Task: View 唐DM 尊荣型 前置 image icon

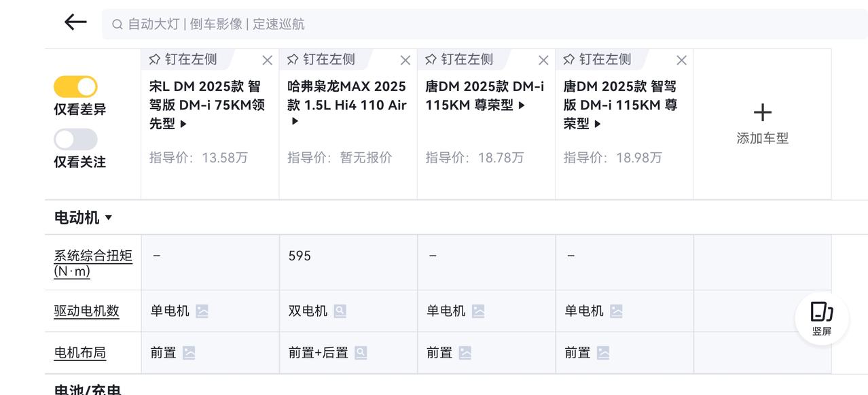Action: tap(465, 353)
